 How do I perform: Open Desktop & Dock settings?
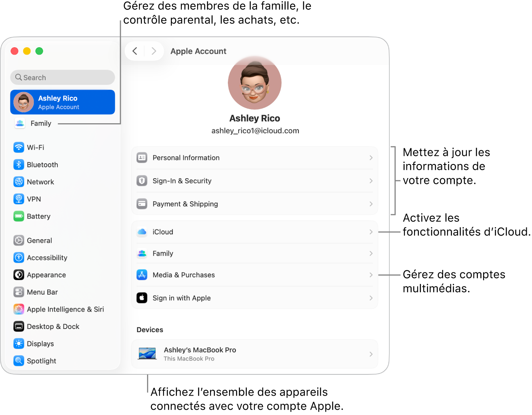pos(19,326)
